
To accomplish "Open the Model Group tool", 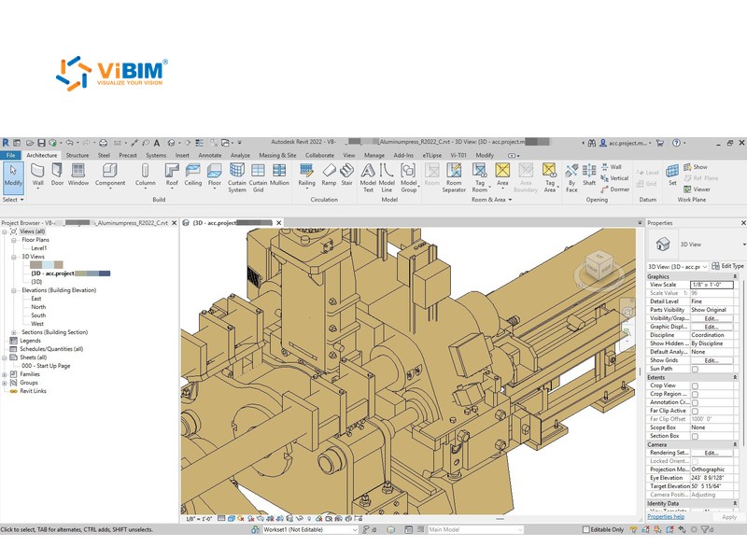I will coord(408,177).
